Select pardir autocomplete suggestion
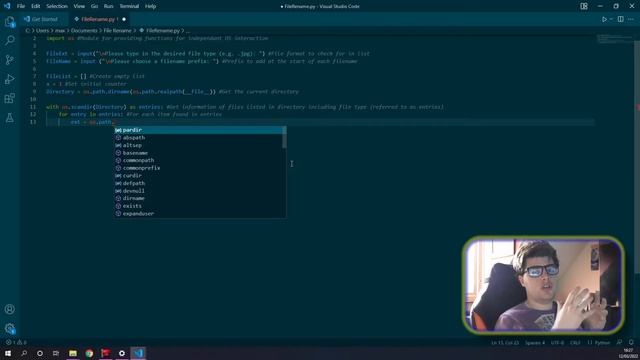The image size is (640, 360). 200,130
